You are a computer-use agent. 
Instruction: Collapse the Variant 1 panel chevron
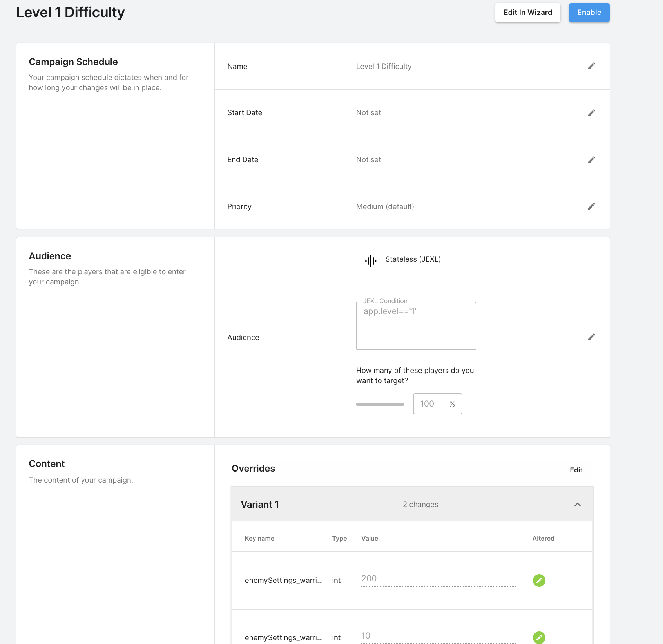coord(577,505)
